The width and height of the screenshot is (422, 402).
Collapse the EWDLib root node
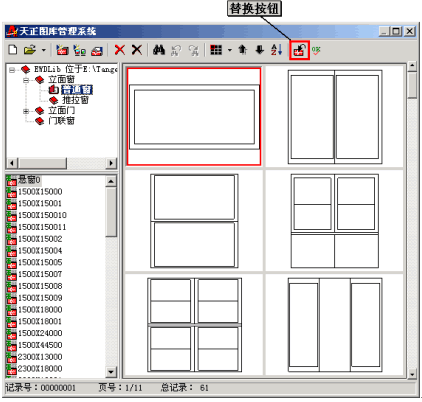point(12,70)
